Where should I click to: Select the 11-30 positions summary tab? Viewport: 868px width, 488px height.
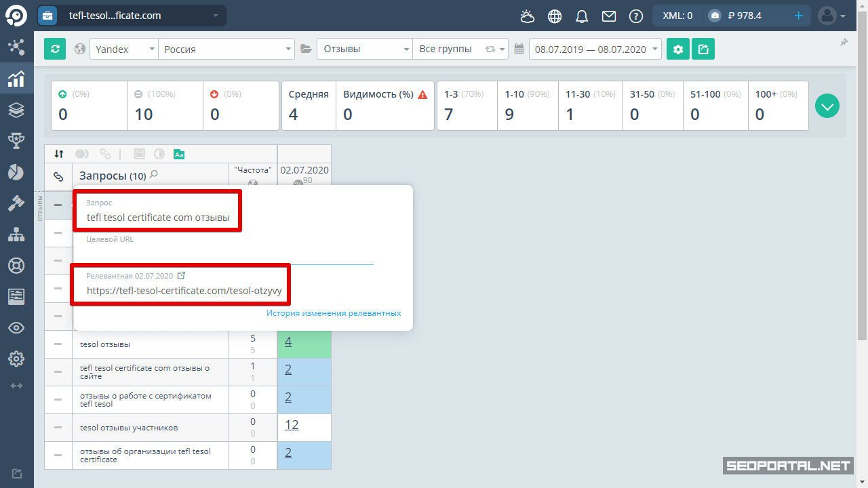[x=589, y=106]
